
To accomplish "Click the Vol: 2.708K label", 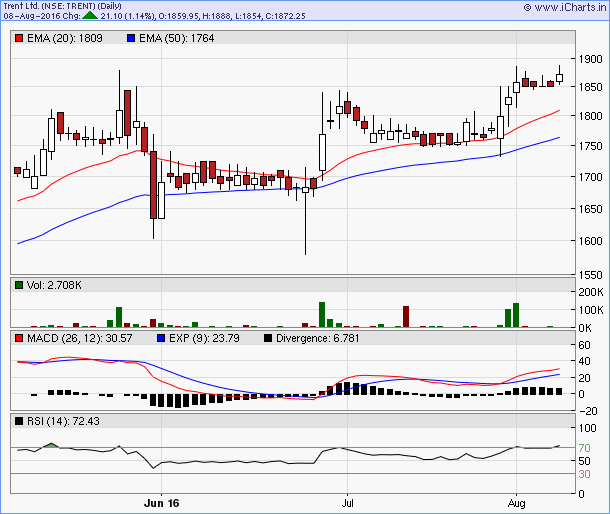I will click(x=54, y=285).
